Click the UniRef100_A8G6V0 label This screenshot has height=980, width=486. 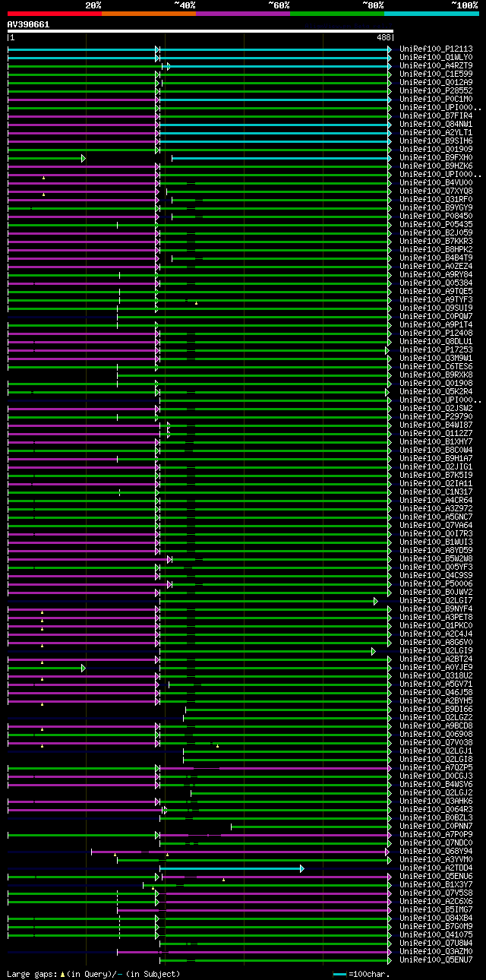tap(436, 642)
